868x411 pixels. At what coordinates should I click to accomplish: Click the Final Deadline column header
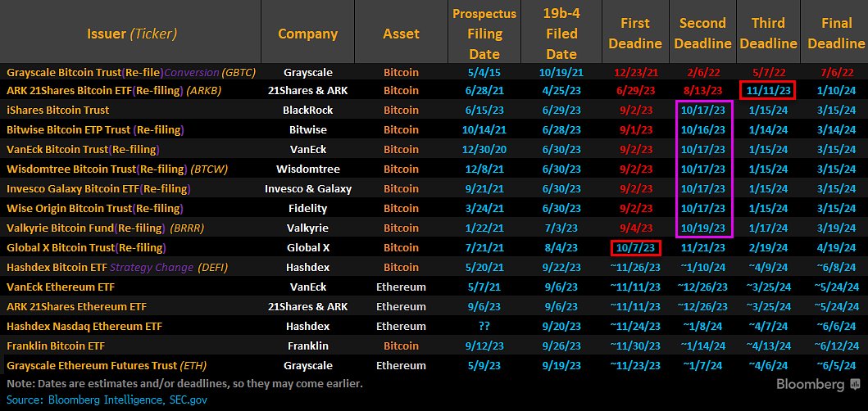(x=833, y=34)
